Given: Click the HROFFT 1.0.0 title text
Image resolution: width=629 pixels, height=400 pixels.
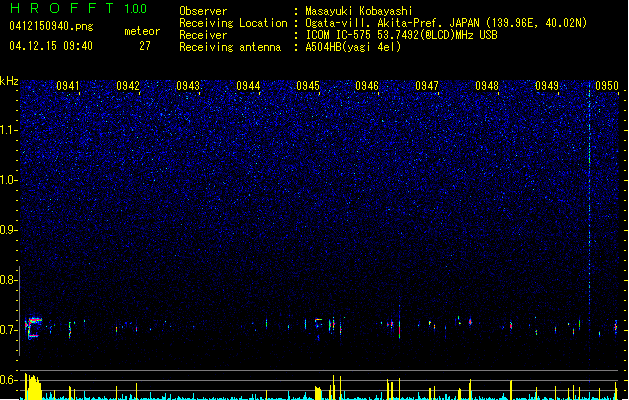Looking at the screenshot, I should click(x=79, y=8).
